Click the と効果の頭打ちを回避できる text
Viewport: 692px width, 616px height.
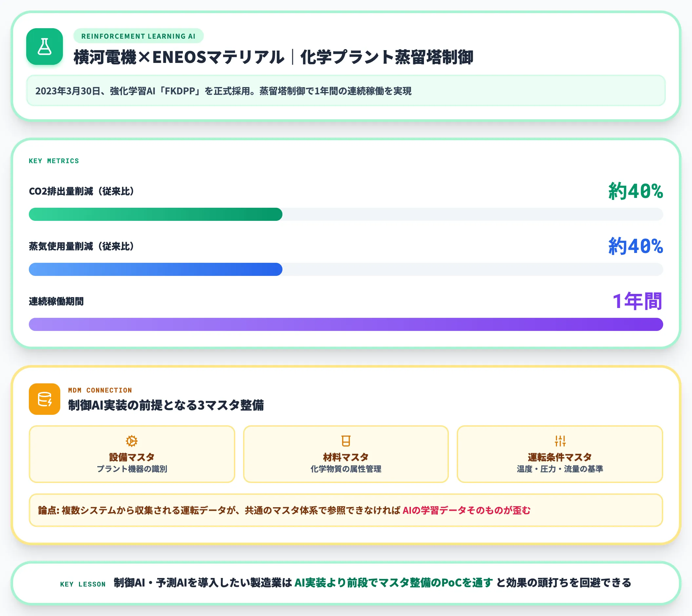click(564, 583)
